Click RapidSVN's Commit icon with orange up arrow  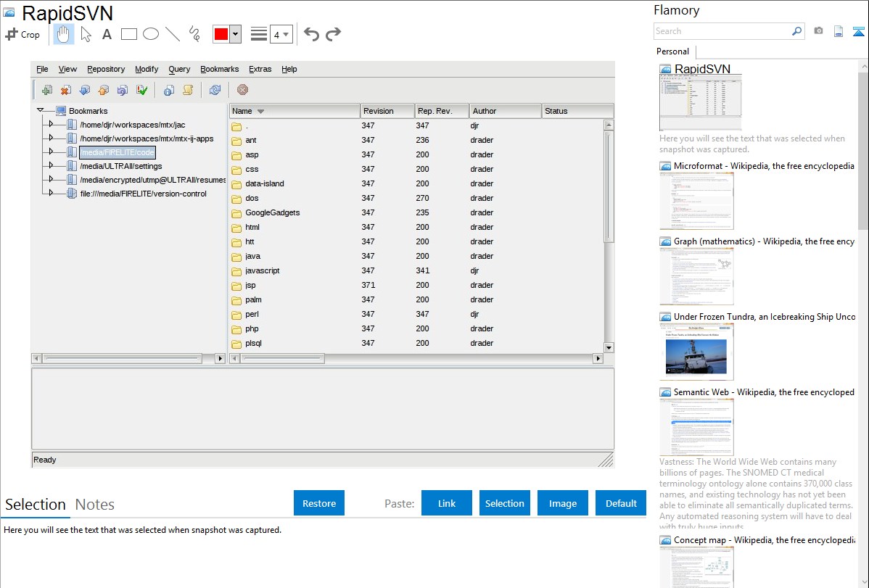104,90
